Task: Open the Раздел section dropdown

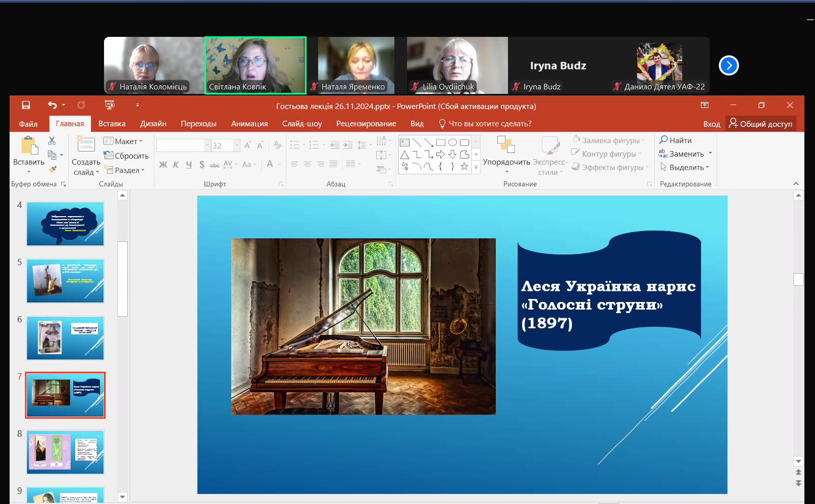Action: pyautogui.click(x=124, y=170)
